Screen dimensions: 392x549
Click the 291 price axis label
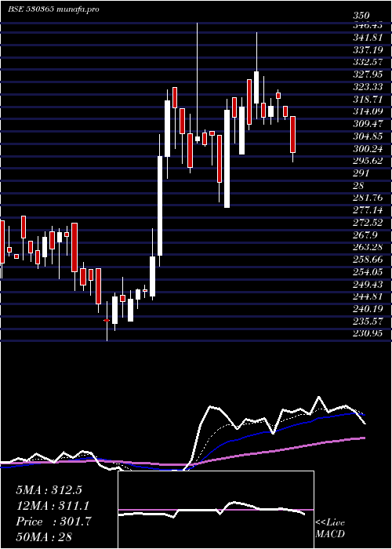[361, 173]
